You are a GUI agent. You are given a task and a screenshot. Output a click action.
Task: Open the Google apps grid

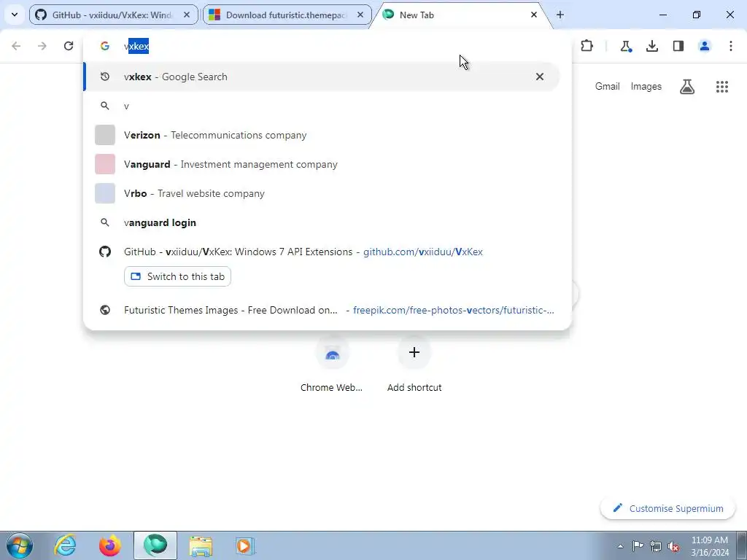(x=722, y=87)
